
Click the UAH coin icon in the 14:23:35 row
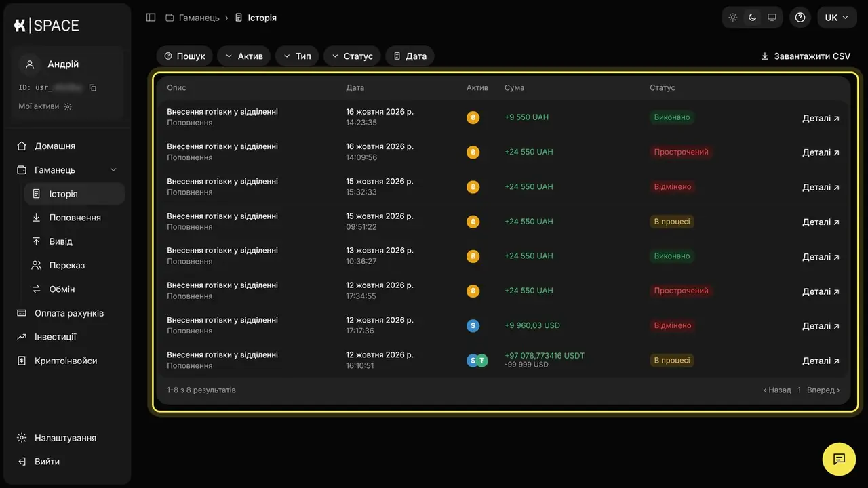[x=473, y=117]
